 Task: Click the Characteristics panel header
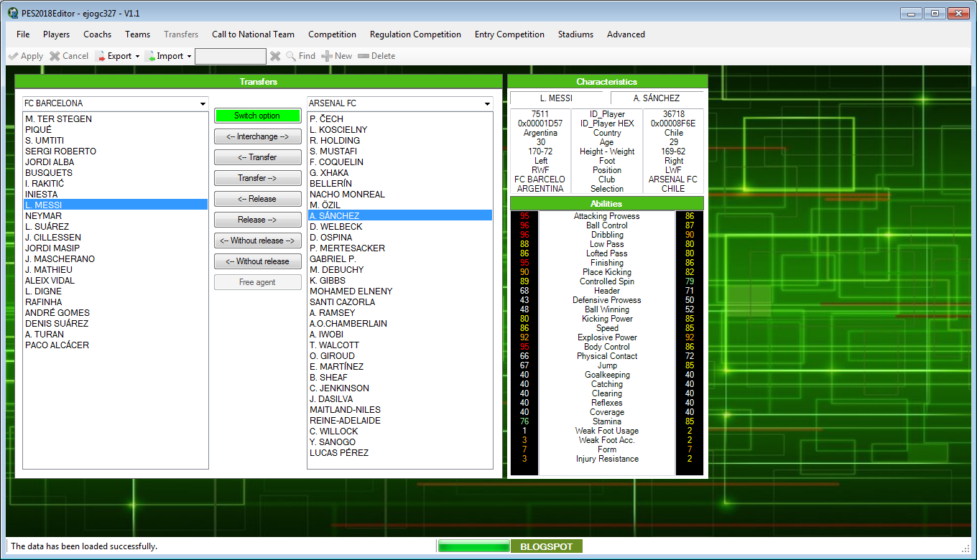click(x=607, y=82)
